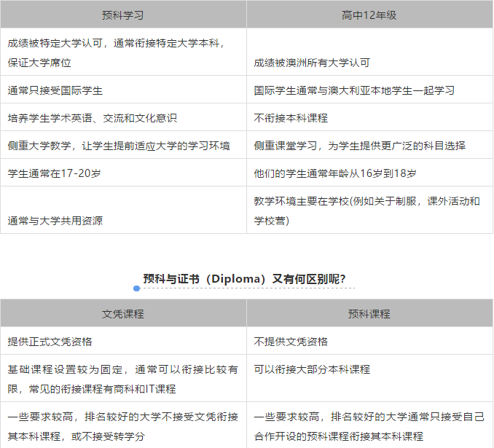Image resolution: width=494 pixels, height=448 pixels.
Task: Select the 提供正式文凭资格 cell
Action: click(x=50, y=342)
